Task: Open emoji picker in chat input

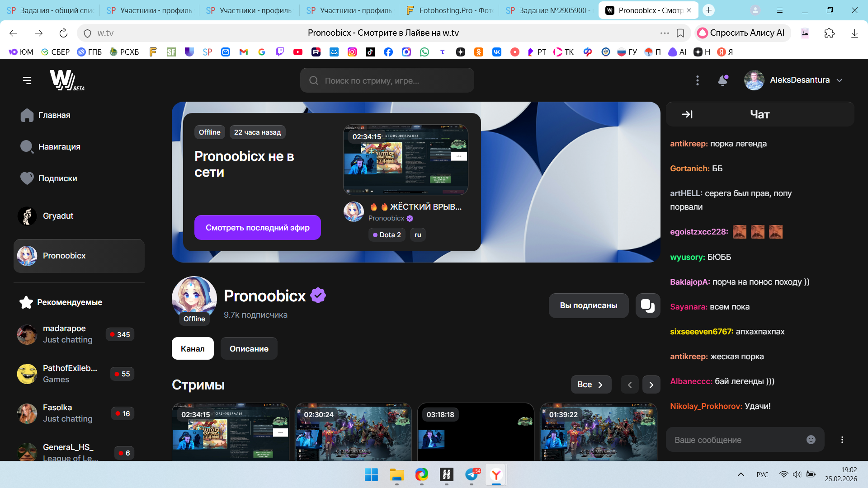Action: click(x=811, y=440)
